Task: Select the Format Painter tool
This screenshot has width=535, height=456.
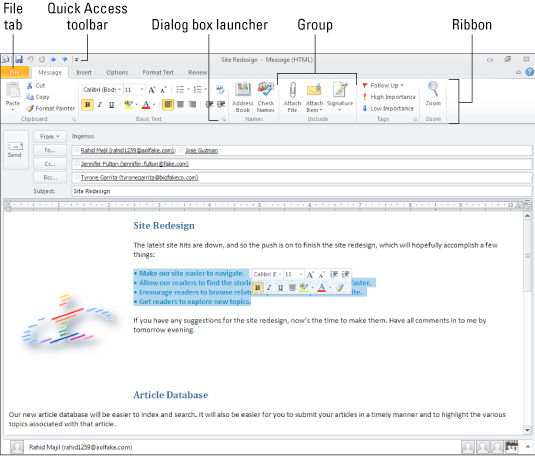Action: (50, 109)
